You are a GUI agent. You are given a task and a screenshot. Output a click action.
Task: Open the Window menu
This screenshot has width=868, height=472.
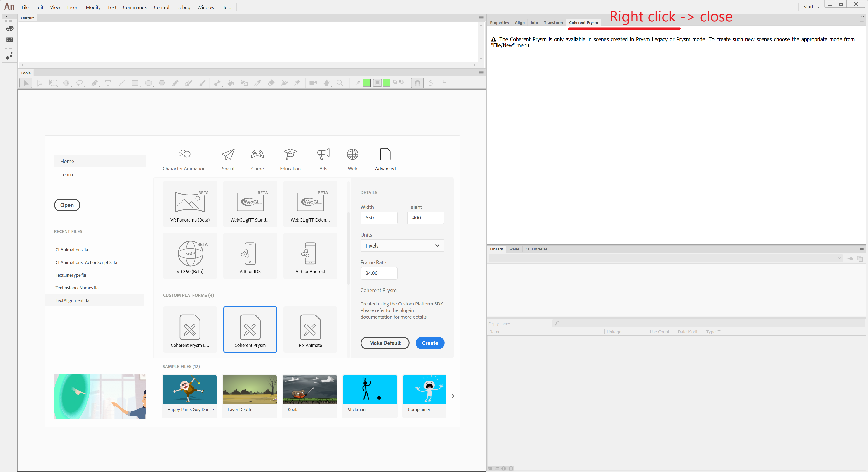click(205, 7)
